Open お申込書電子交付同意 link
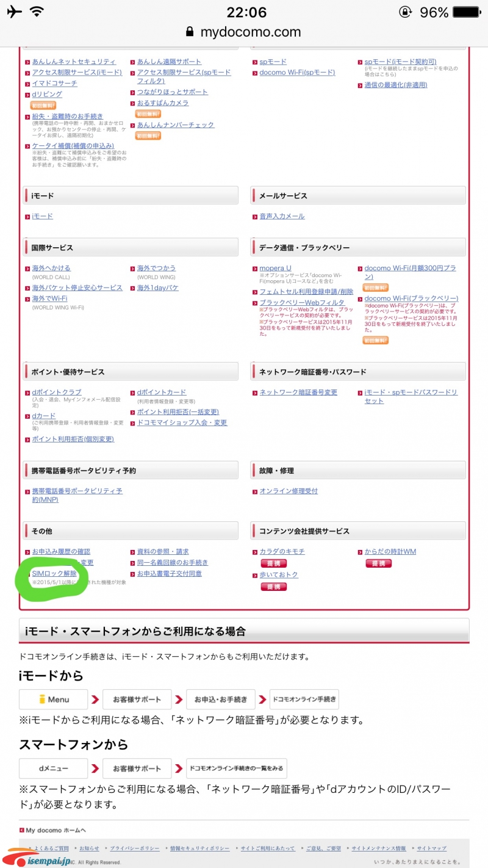 169,573
